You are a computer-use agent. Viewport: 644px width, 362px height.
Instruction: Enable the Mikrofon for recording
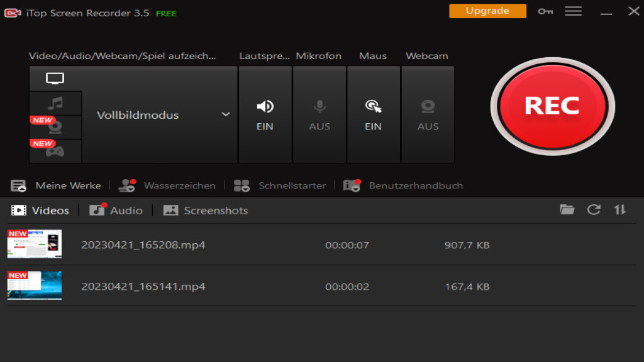[319, 114]
